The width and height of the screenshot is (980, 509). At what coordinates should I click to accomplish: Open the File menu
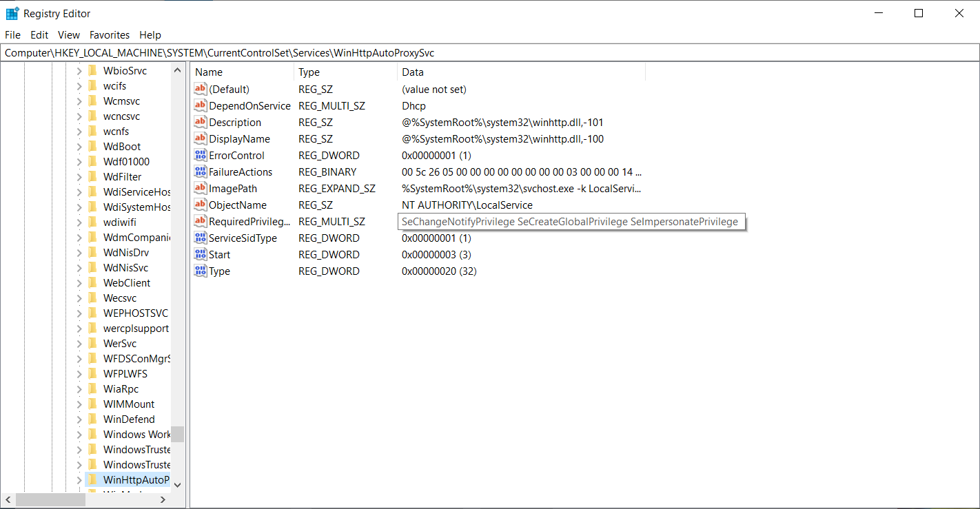point(12,34)
